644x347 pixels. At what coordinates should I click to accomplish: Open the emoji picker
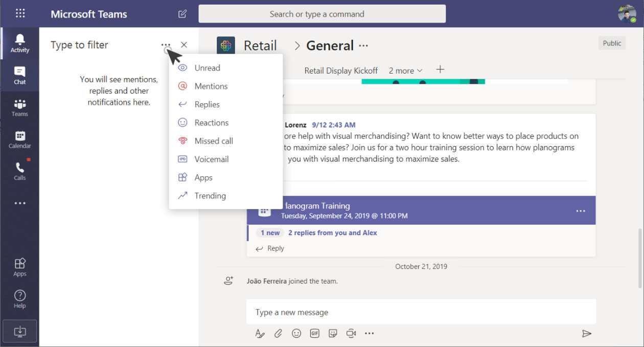[296, 333]
